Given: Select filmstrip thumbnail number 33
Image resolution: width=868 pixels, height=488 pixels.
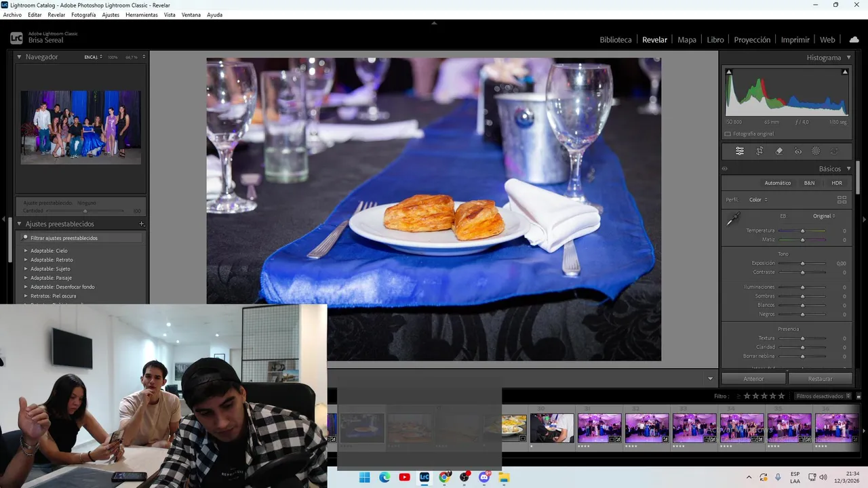Looking at the screenshot, I should click(694, 428).
